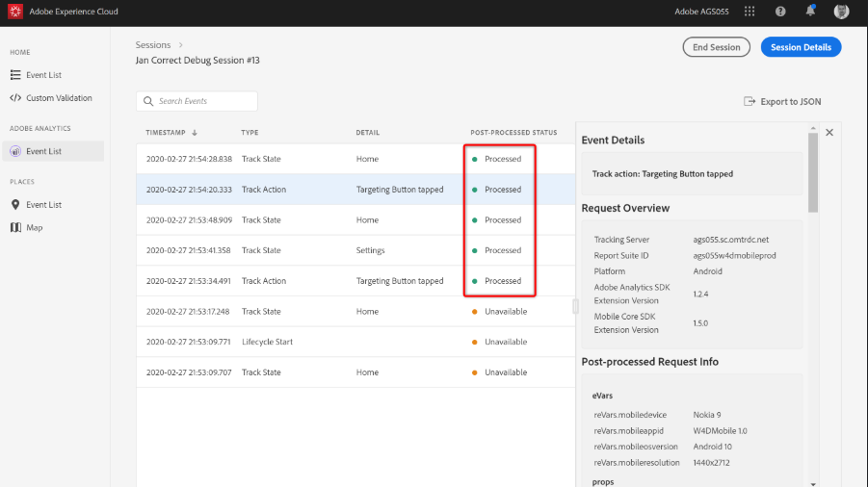
Task: Select Event List under Home
Action: [43, 75]
